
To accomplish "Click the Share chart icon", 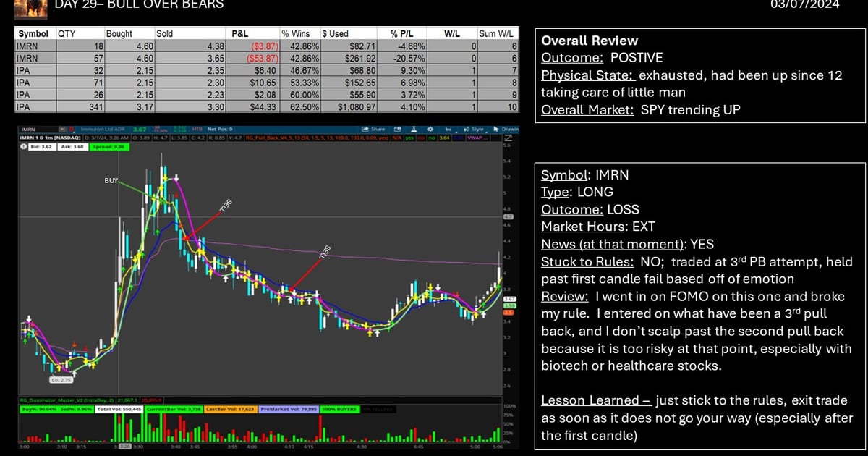I will 371,128.
